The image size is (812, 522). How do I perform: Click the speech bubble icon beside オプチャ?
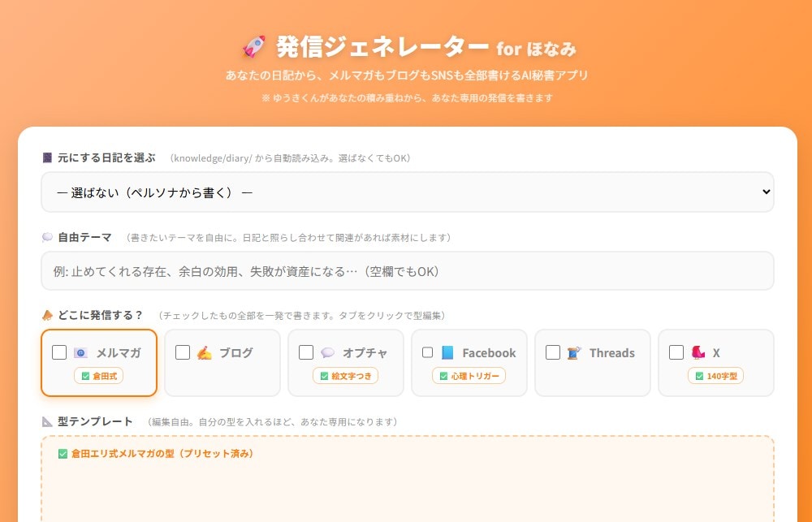327,353
